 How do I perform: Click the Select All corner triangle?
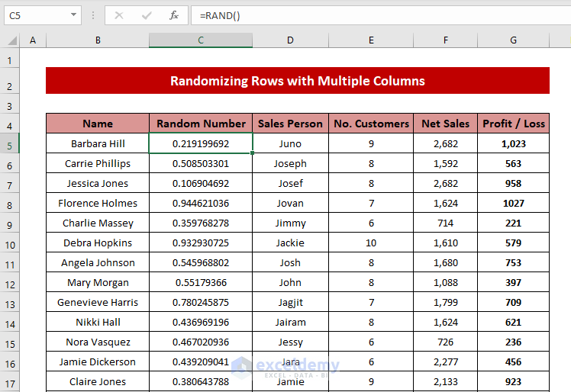click(x=12, y=40)
